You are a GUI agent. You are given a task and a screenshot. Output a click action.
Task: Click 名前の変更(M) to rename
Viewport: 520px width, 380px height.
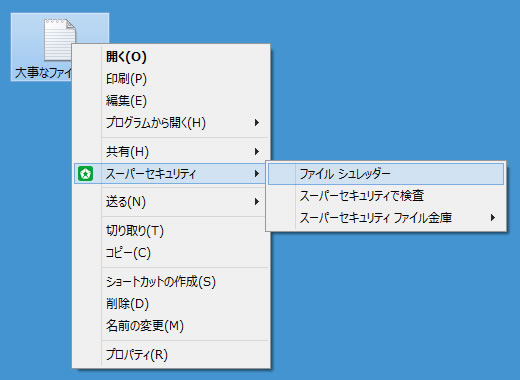click(x=171, y=326)
